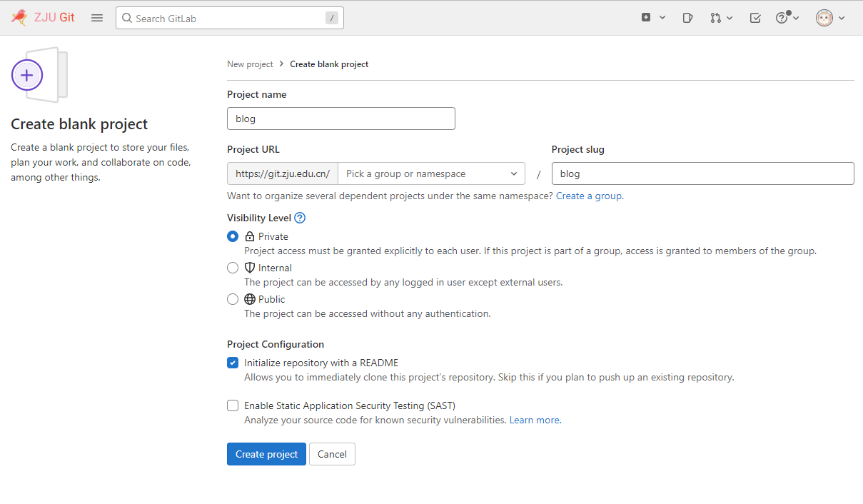
Task: Follow the Create a group link
Action: [x=588, y=196]
